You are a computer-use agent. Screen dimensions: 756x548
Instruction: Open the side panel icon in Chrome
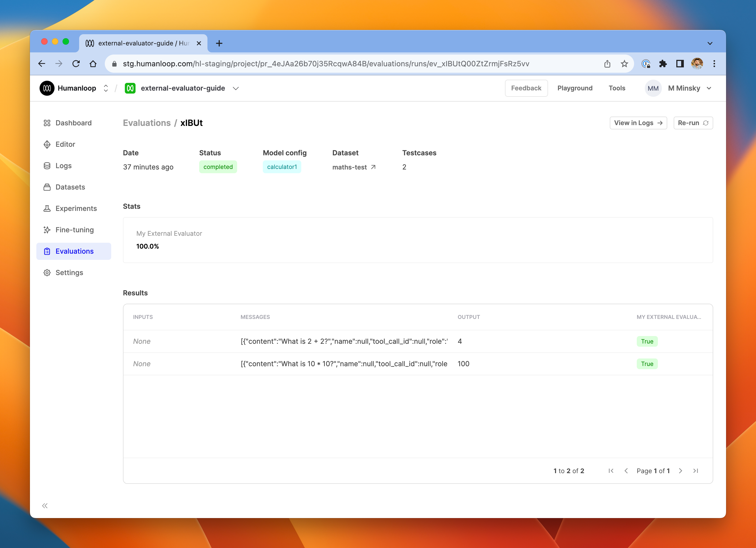point(680,64)
